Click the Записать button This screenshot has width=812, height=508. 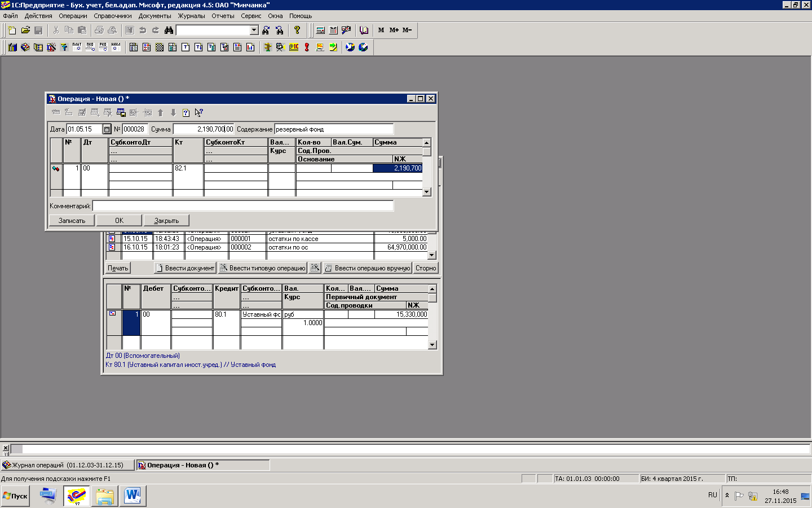pyautogui.click(x=72, y=221)
